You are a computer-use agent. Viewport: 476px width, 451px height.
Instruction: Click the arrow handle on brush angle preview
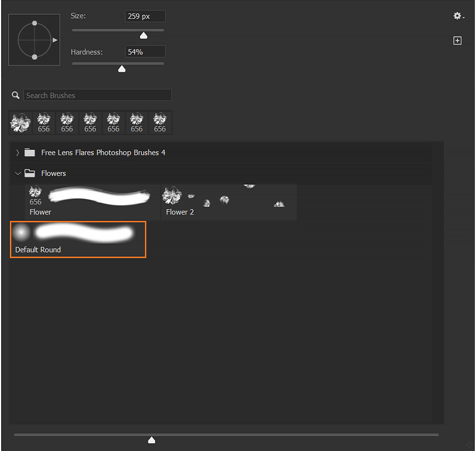[x=55, y=40]
